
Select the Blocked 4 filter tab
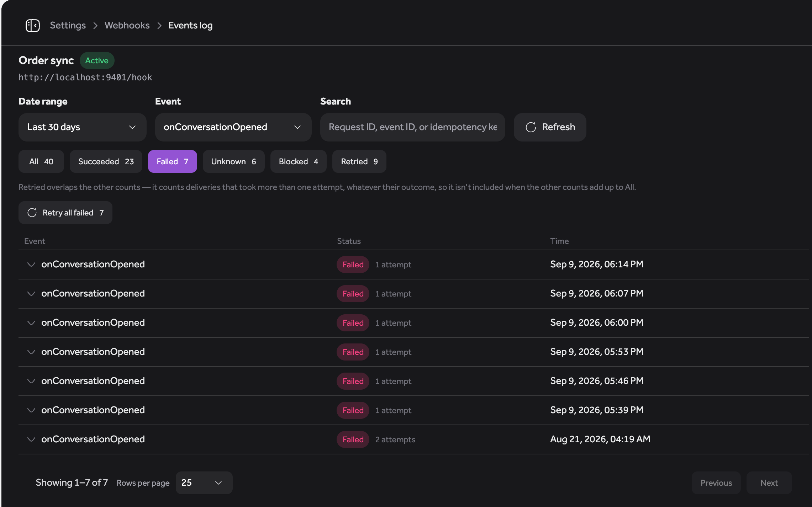[x=299, y=161]
